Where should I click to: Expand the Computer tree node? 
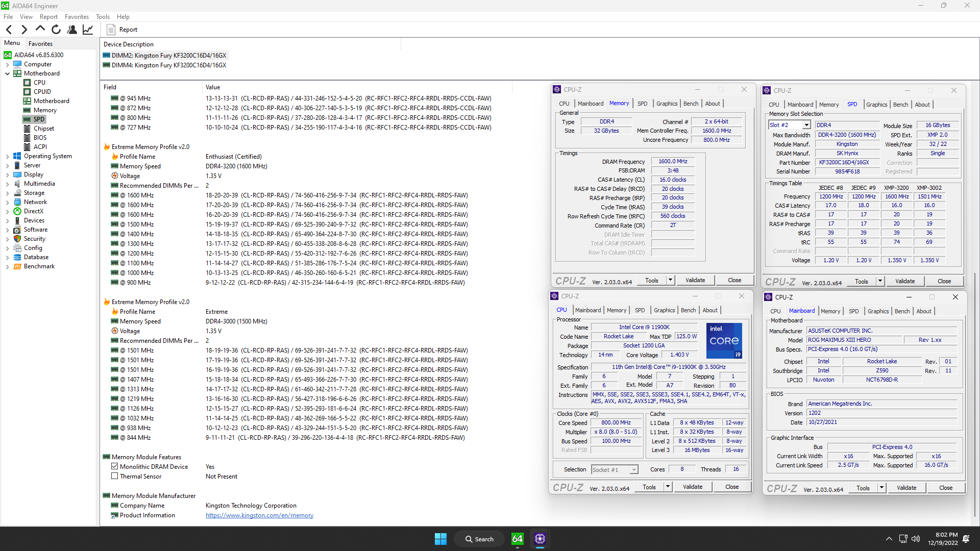pos(7,64)
